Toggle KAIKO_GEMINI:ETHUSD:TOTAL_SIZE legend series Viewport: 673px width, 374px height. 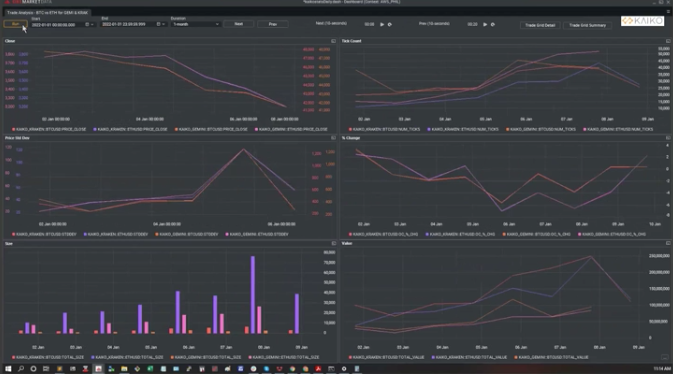click(284, 357)
